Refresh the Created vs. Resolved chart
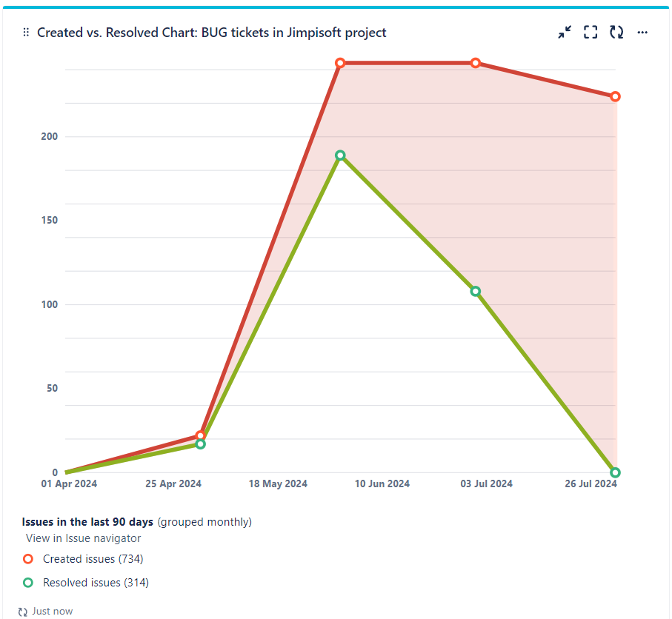 click(x=616, y=32)
